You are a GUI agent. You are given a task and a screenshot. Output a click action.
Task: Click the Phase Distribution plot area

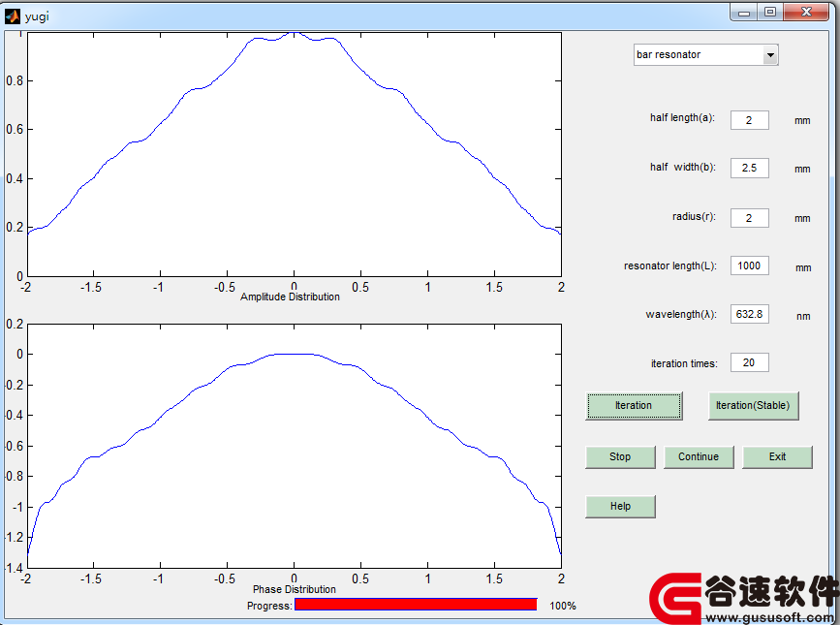coord(295,446)
